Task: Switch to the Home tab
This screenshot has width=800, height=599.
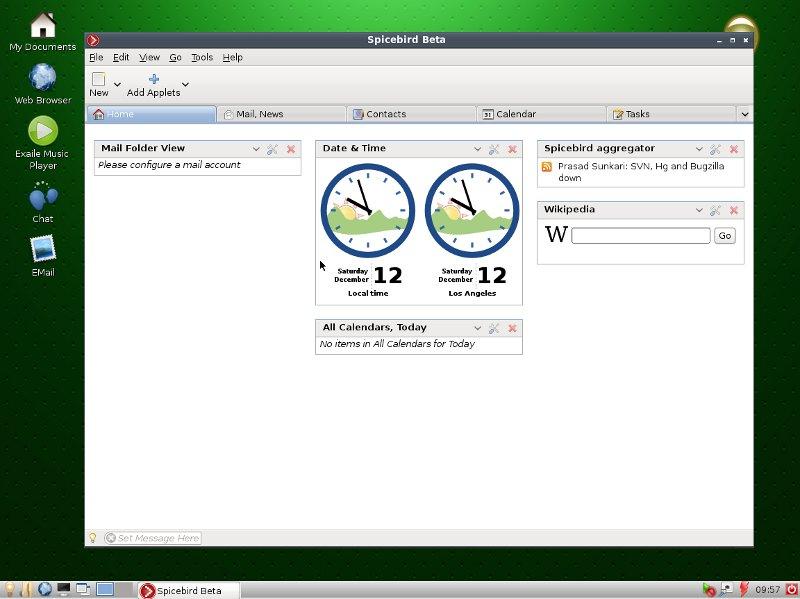Action: point(151,114)
